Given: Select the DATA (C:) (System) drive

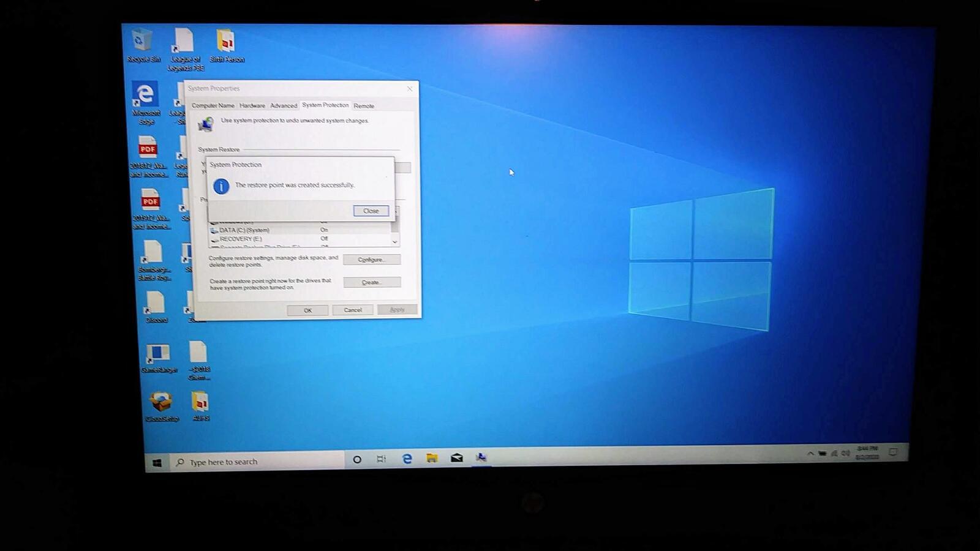Looking at the screenshot, I should coord(244,230).
